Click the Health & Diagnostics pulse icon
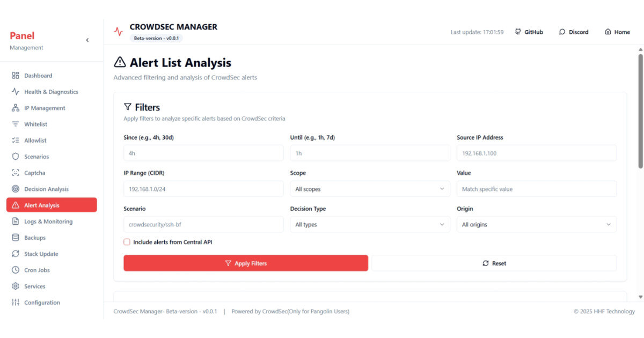The image size is (644, 338). tap(16, 92)
